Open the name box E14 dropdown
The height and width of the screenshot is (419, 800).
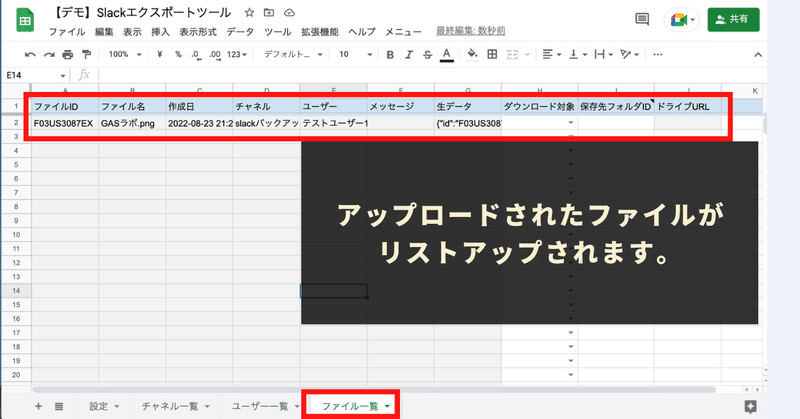[63, 76]
